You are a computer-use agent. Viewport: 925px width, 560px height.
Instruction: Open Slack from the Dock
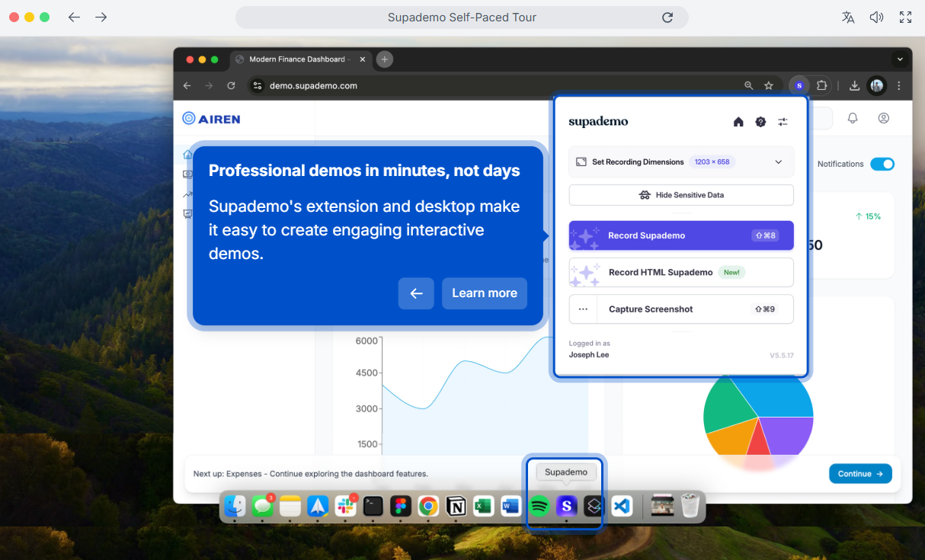(x=345, y=506)
